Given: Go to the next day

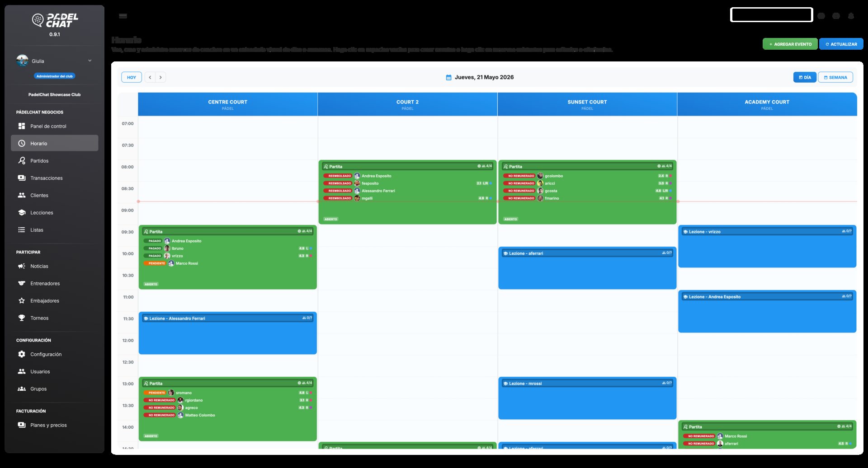Looking at the screenshot, I should [x=160, y=77].
